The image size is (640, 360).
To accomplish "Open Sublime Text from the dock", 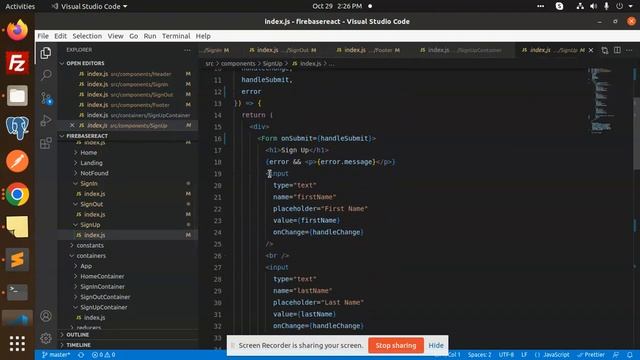I will click(17, 259).
